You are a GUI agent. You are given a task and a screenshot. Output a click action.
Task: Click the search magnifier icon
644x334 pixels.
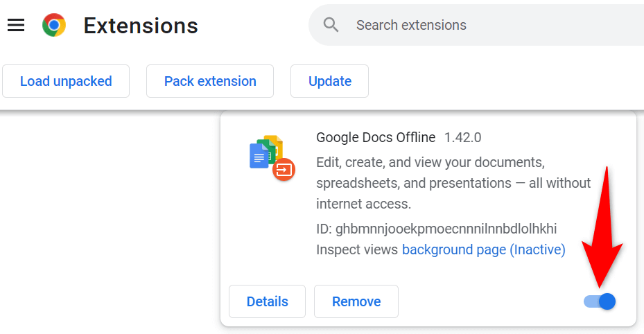click(x=331, y=26)
